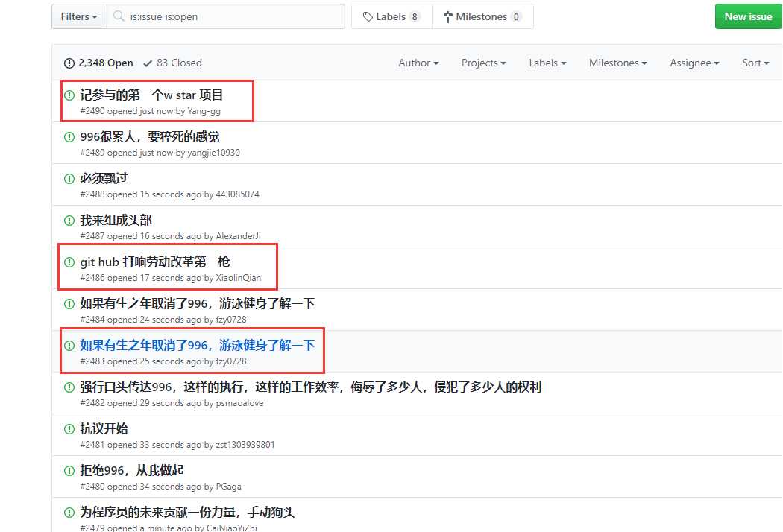Viewport: 783px width, 532px height.
Task: Open issue '为程序员的未来贡献一份力量，手动狗头'
Action: click(x=187, y=512)
